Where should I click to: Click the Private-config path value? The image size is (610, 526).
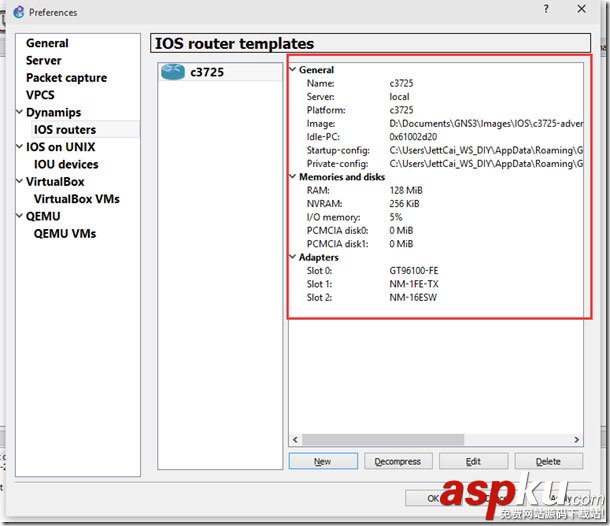click(486, 163)
